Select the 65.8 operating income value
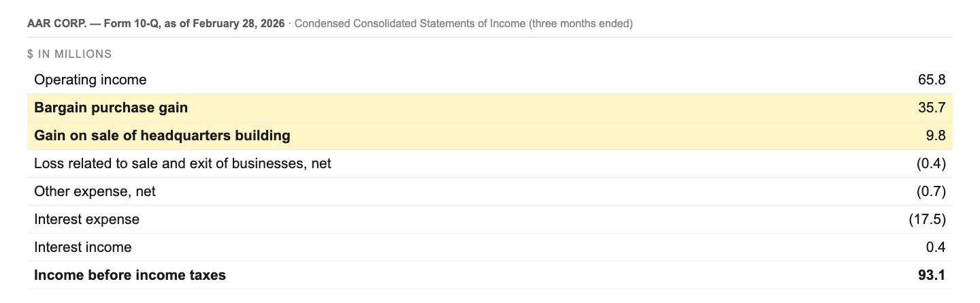The height and width of the screenshot is (303, 980). click(x=932, y=80)
